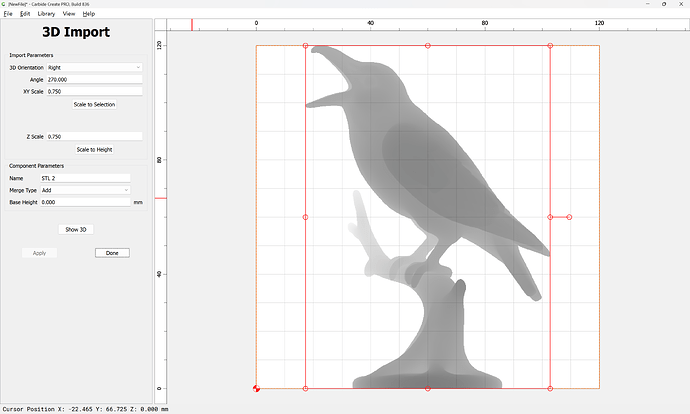The height and width of the screenshot is (414, 690).
Task: Click the bottom-right selection handle
Action: click(550, 388)
